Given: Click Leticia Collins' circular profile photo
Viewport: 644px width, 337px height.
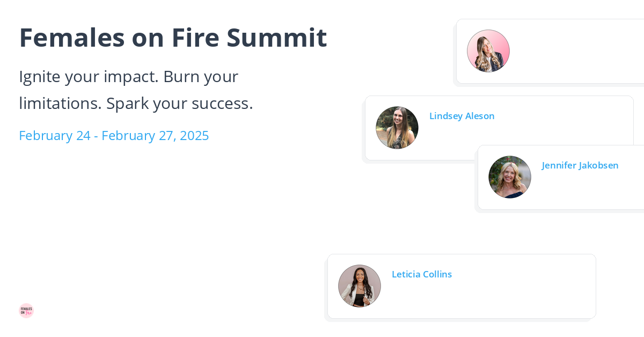Looking at the screenshot, I should [x=359, y=285].
